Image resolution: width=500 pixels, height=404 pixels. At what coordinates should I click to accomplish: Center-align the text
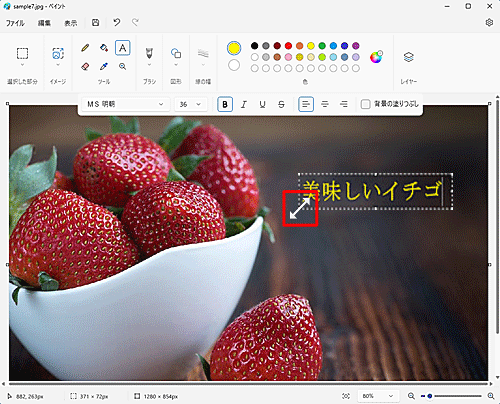(x=325, y=104)
